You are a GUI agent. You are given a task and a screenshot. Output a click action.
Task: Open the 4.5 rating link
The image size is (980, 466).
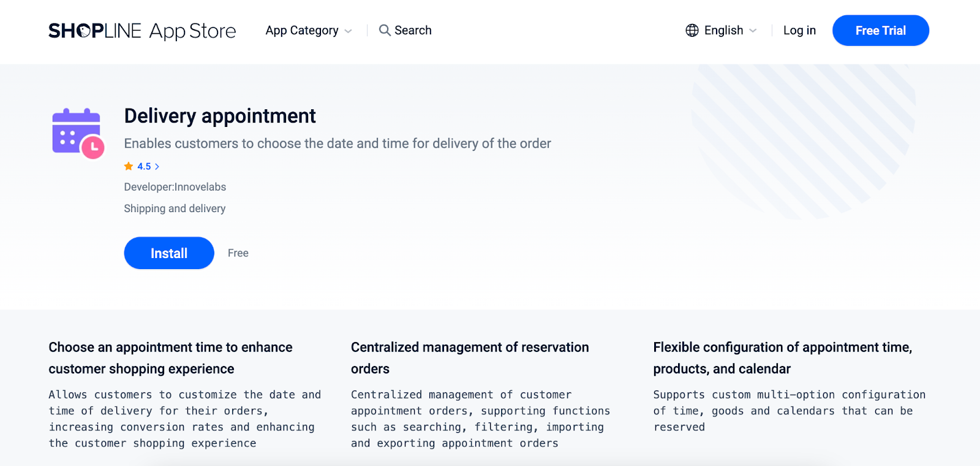click(144, 166)
